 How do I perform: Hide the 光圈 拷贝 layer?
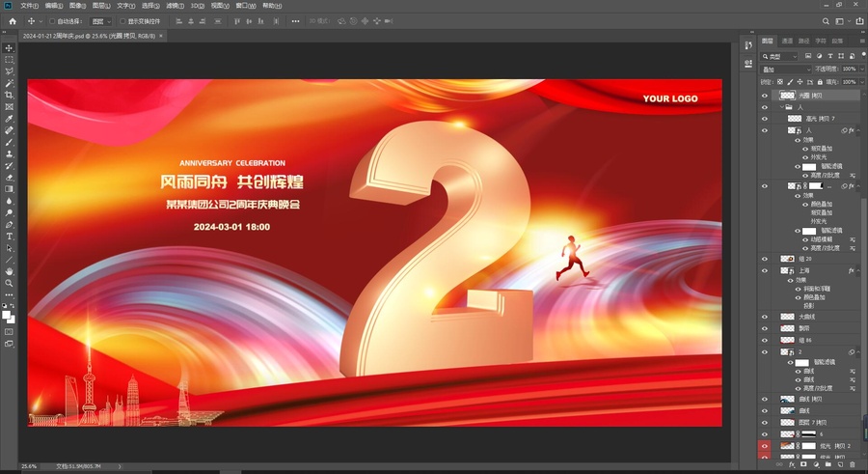coord(765,96)
